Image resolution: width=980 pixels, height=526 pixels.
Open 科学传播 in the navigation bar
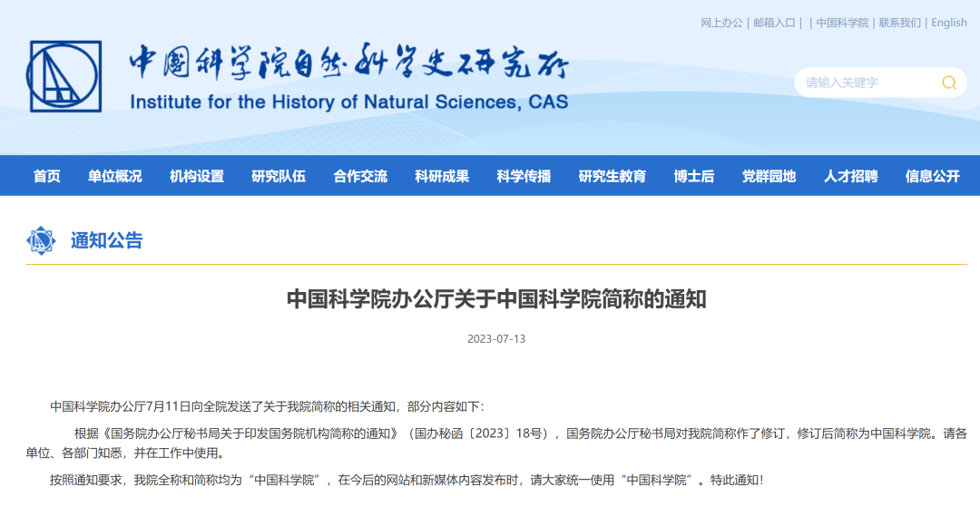(x=524, y=176)
